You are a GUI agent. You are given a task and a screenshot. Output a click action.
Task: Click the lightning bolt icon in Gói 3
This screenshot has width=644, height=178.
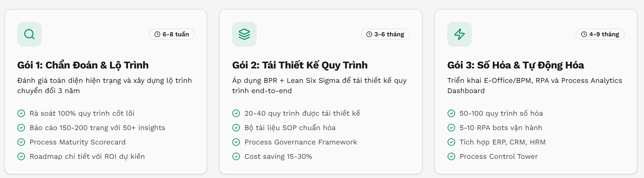(459, 34)
